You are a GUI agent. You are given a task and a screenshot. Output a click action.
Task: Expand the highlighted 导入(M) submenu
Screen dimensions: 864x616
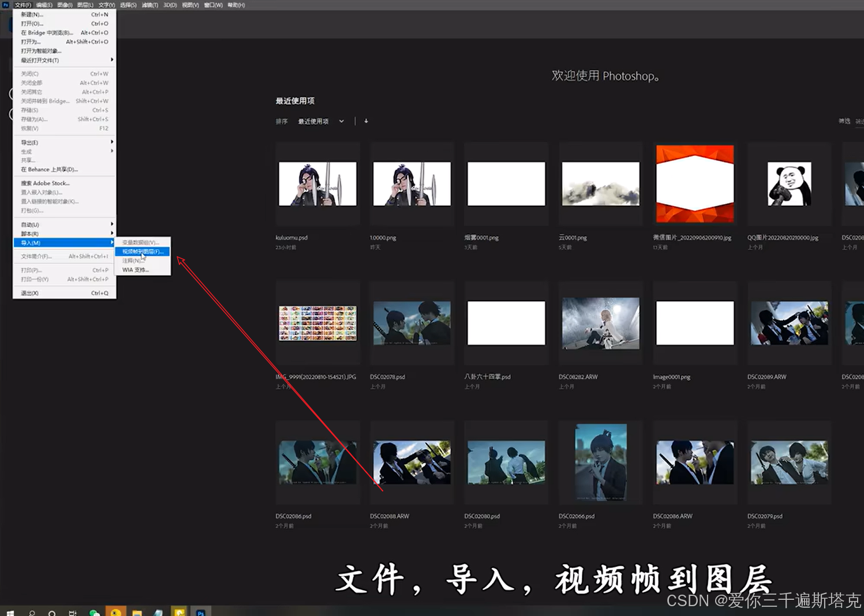(65, 243)
